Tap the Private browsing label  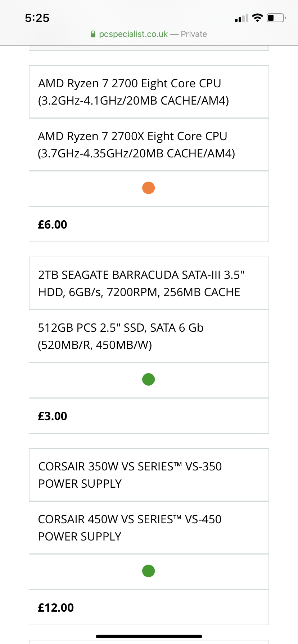[x=194, y=34]
